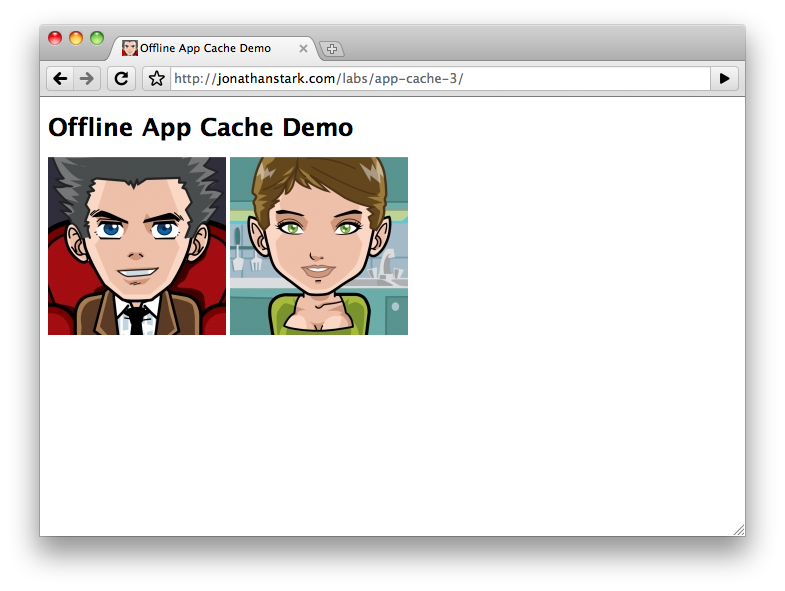The height and width of the screenshot is (591, 785).
Task: Click the red close window button
Action: click(x=55, y=38)
